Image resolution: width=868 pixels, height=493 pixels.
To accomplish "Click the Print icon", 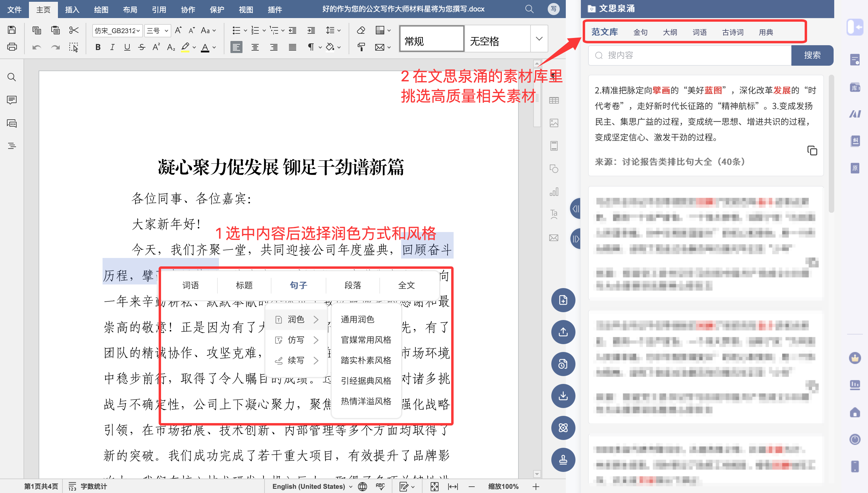I will click(12, 47).
